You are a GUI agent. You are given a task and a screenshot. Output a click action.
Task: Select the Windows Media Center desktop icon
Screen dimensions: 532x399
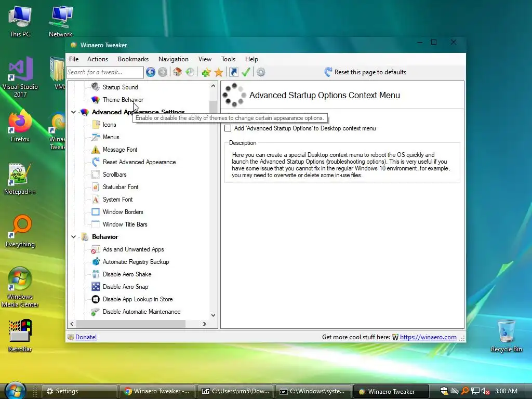[20, 287]
